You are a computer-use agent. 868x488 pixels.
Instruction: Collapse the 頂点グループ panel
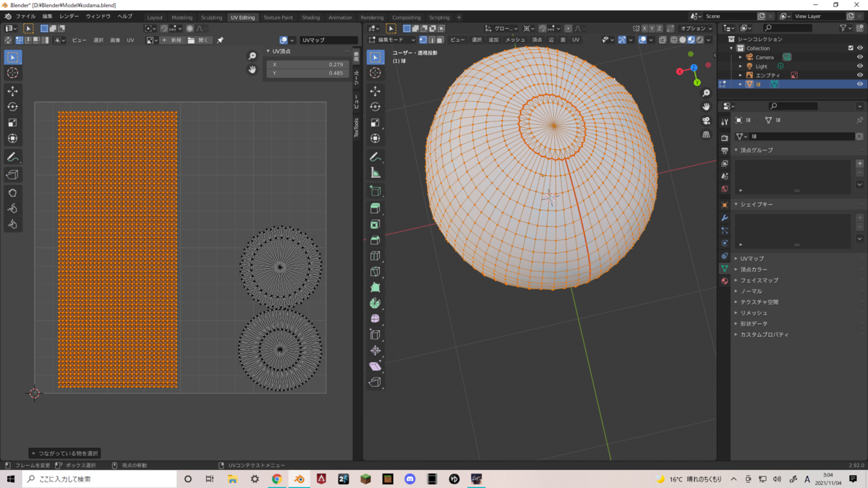[756, 150]
